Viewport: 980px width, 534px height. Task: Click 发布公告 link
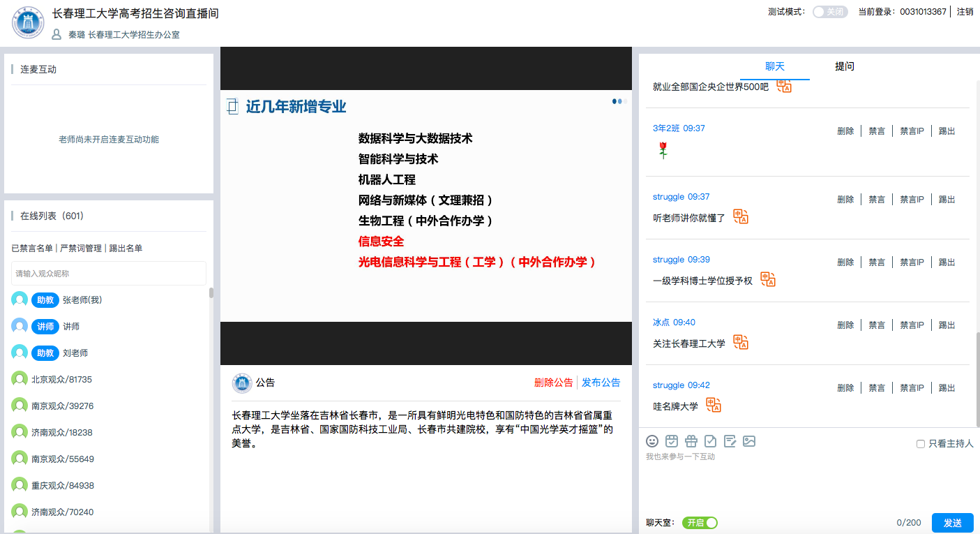point(601,383)
